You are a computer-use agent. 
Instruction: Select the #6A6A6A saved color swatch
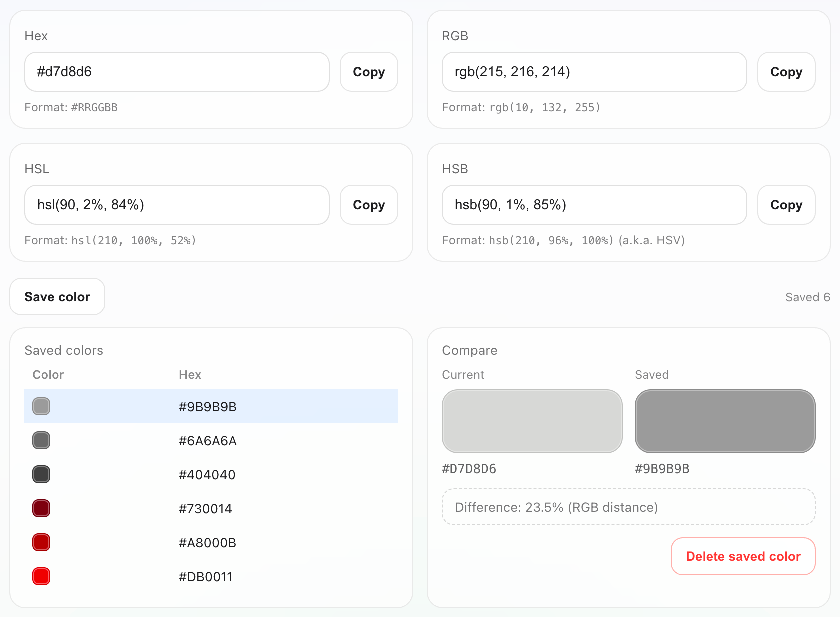click(41, 440)
